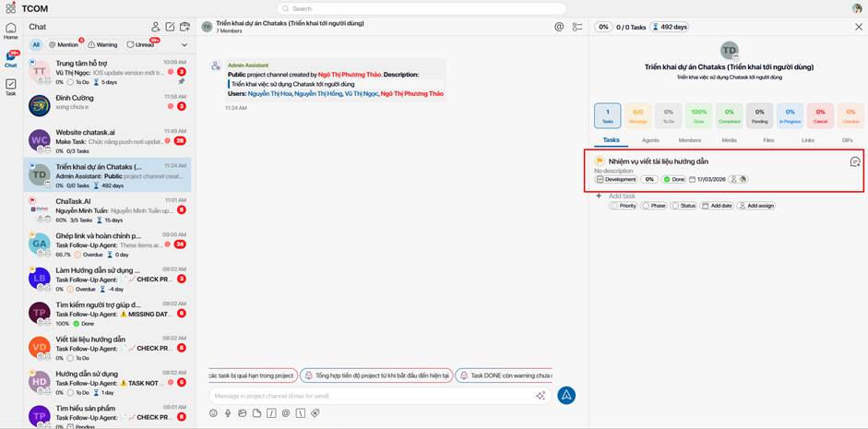The height and width of the screenshot is (429, 868).
Task: Switch to the Agents tab
Action: 650,140
